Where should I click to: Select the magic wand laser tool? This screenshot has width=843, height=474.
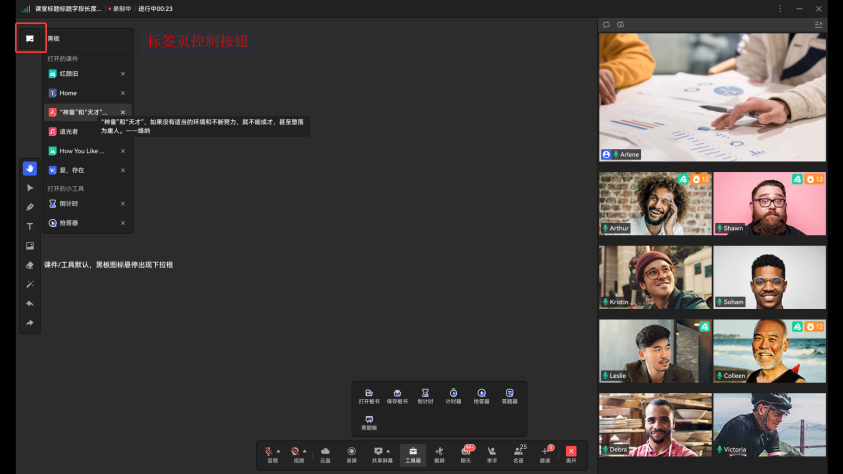[30, 284]
